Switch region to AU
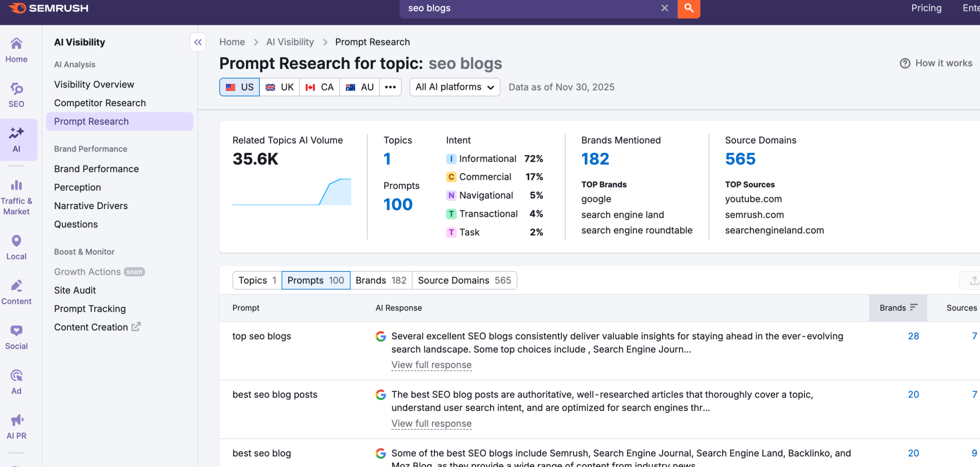 pyautogui.click(x=360, y=87)
